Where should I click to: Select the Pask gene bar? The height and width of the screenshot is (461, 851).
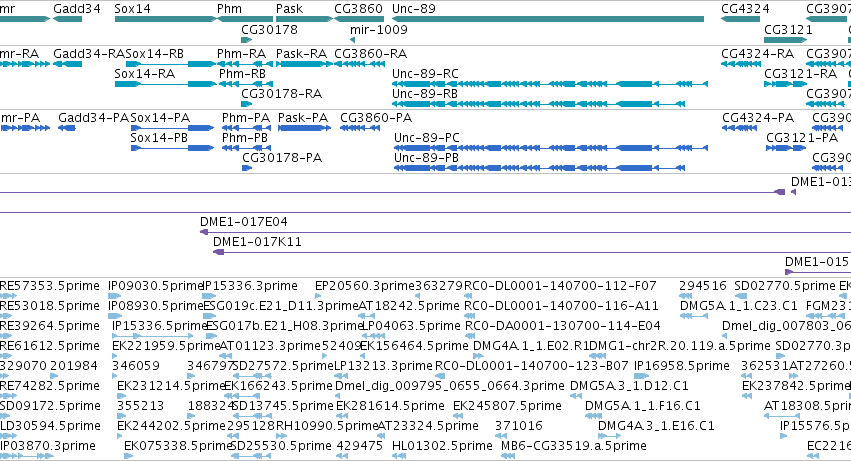click(304, 19)
